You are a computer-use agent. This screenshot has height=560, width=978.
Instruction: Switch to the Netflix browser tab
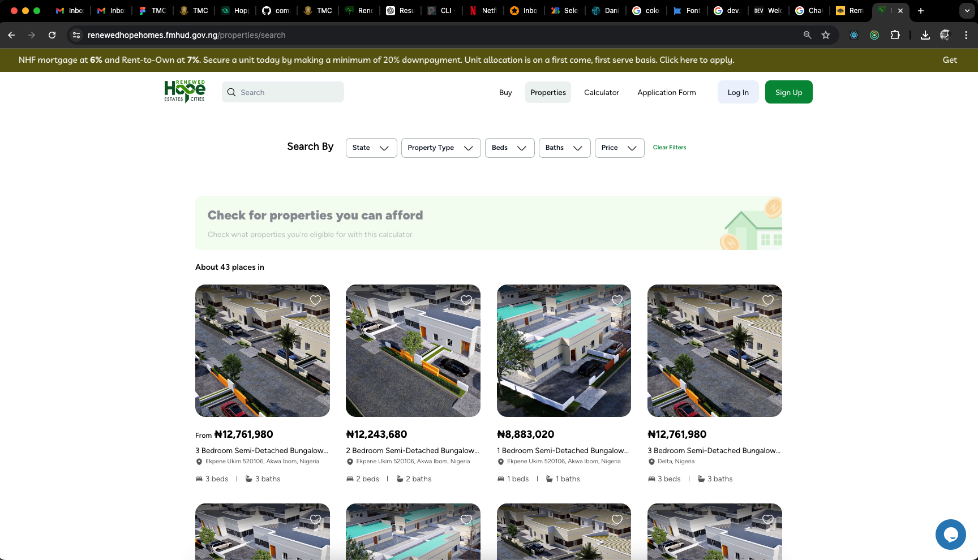click(483, 11)
